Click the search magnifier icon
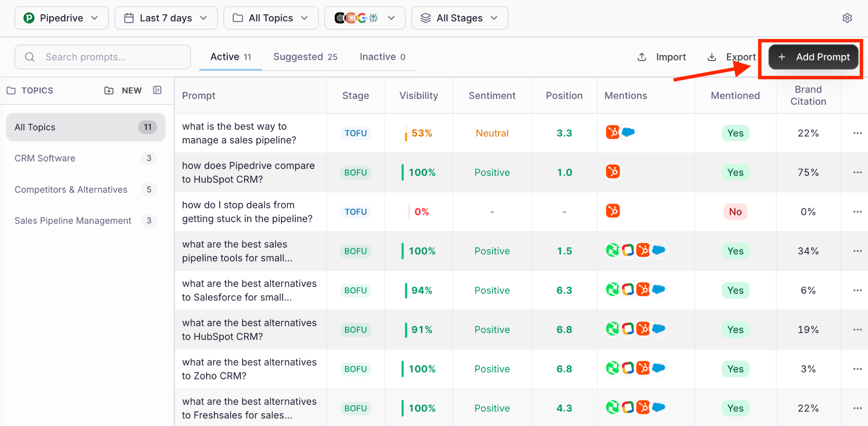Screen dimensions: 868x426 click(x=30, y=57)
